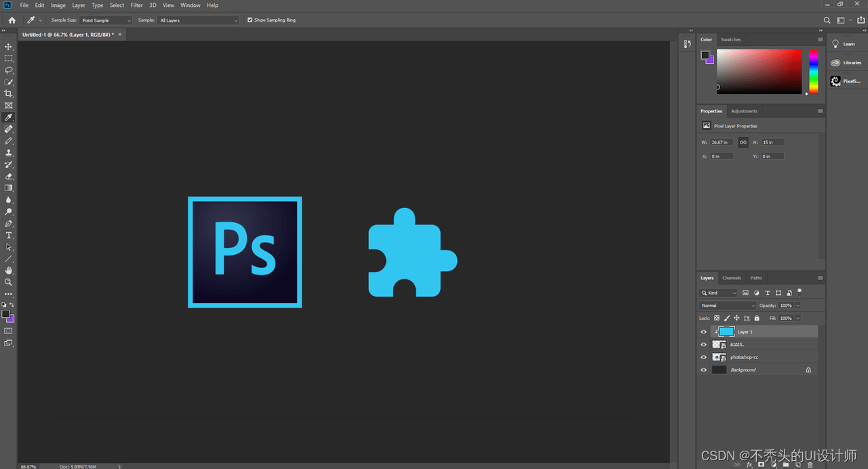This screenshot has width=868, height=469.
Task: Switch to the Swatches tab
Action: [x=731, y=39]
